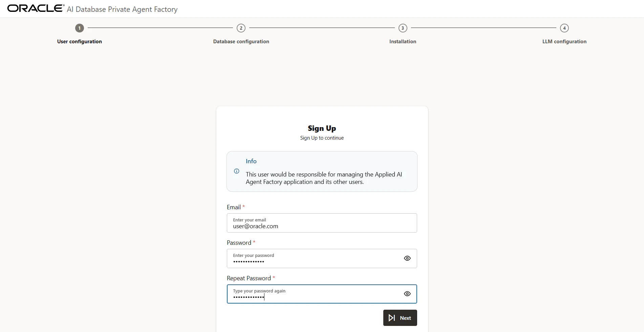Select step 2 Database configuration circle

coord(241,28)
